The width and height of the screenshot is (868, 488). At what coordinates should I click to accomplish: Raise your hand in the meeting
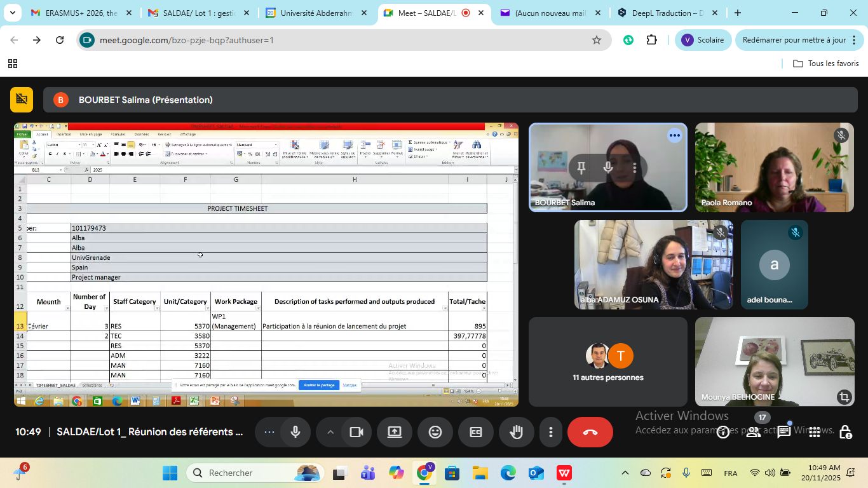tap(516, 432)
